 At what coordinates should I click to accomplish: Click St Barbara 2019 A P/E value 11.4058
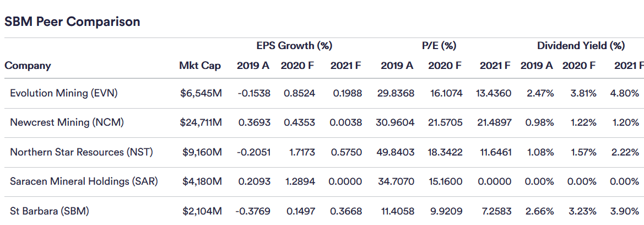[x=397, y=211]
